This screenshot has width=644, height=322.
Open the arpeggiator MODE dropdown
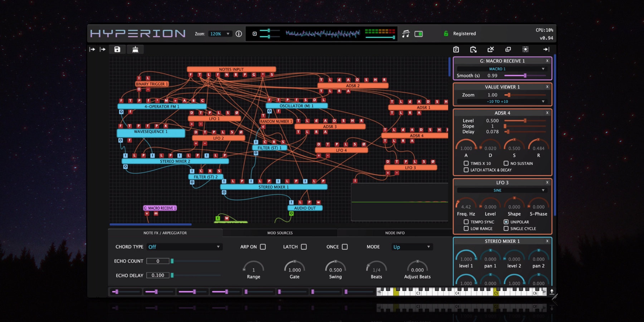point(412,247)
